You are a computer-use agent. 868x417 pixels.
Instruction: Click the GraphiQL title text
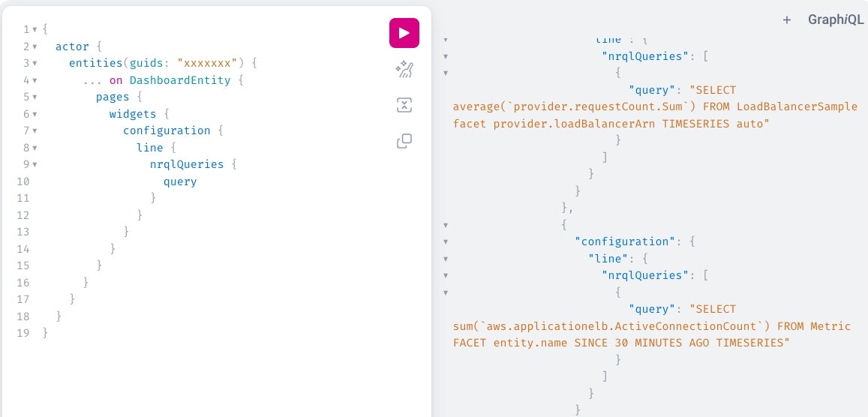coord(835,20)
